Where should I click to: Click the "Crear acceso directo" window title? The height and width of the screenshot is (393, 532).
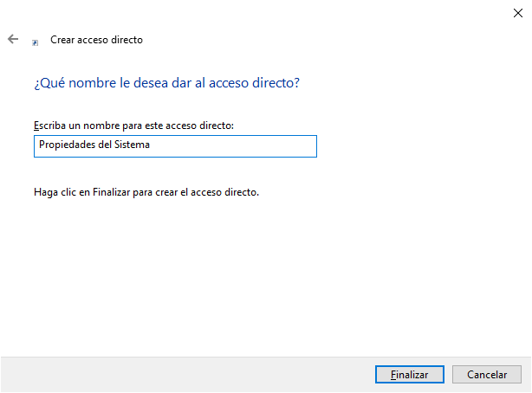coord(96,40)
